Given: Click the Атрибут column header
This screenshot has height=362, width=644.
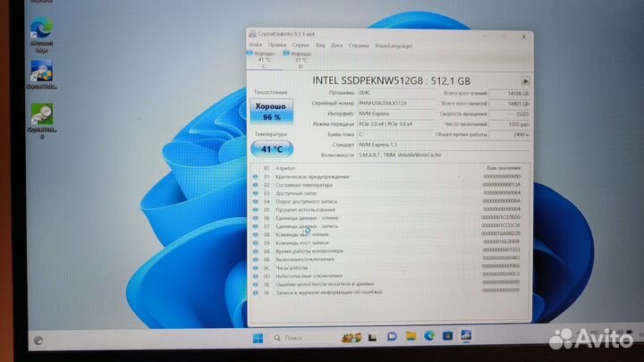Looking at the screenshot, I should [x=285, y=168].
